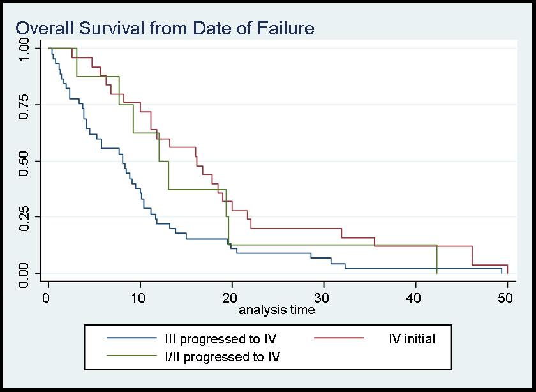This screenshot has width=536, height=392.
Task: Click the 0.25 y-axis tick label
Action: 25,217
